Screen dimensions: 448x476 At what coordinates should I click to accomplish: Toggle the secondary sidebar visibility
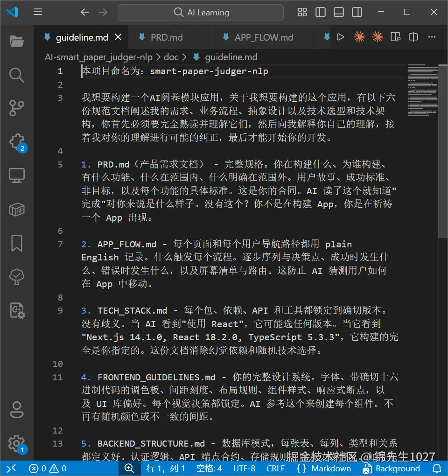pos(357,13)
